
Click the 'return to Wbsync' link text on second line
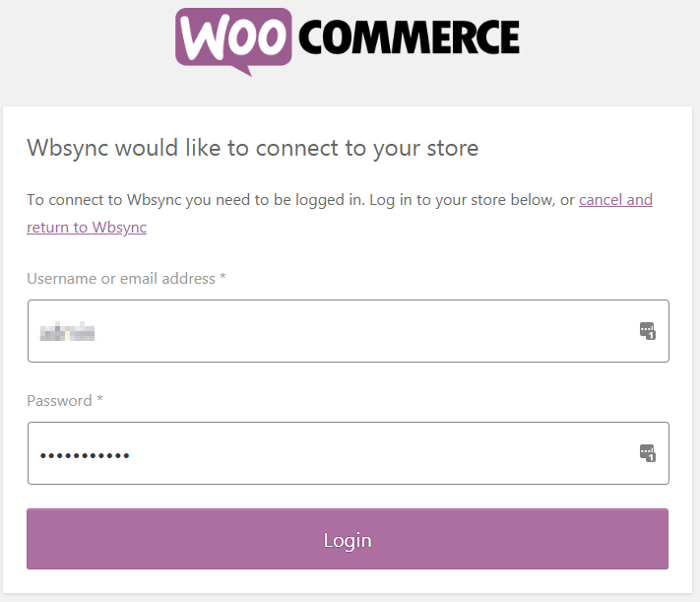87,228
